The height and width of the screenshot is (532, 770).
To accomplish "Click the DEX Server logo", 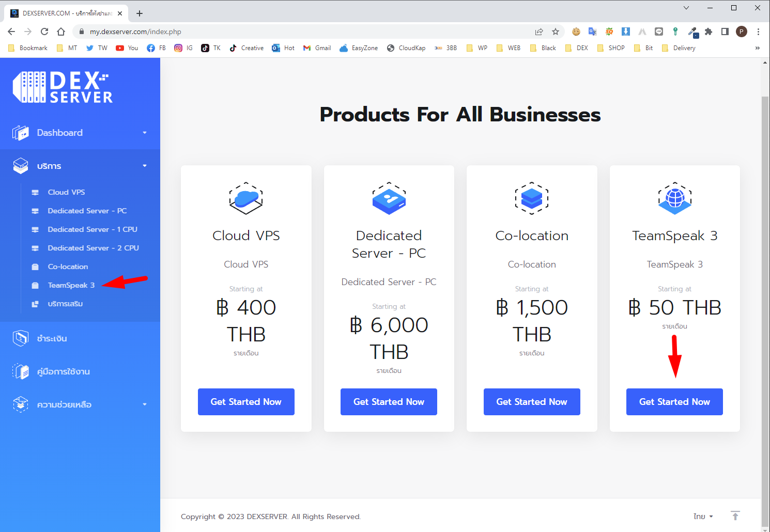I will (63, 87).
